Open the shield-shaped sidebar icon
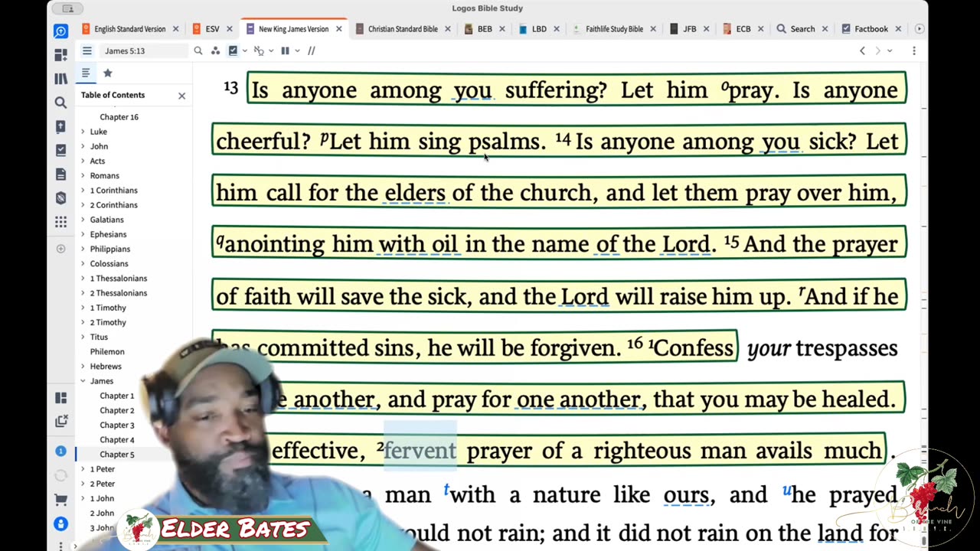Image resolution: width=980 pixels, height=551 pixels. [x=60, y=198]
